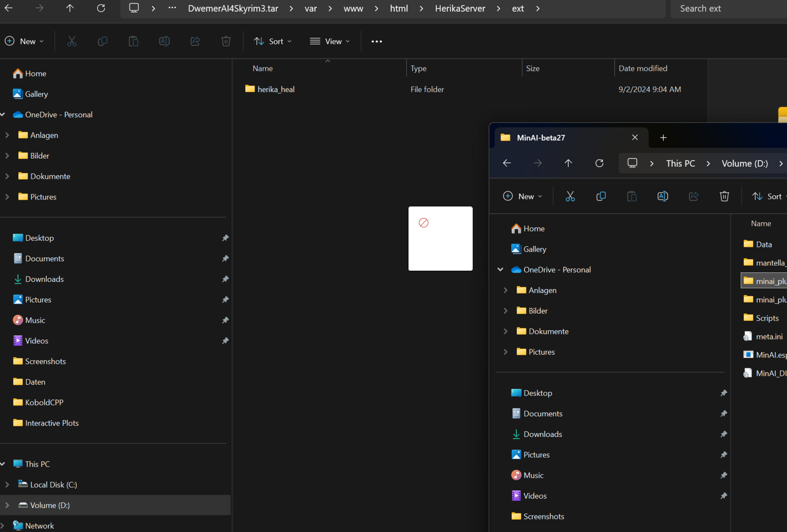Open Sort dropdown in back window toolbar
Image resolution: width=787 pixels, height=532 pixels.
(x=273, y=41)
